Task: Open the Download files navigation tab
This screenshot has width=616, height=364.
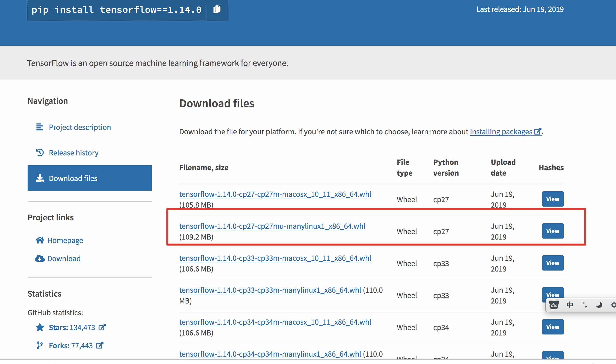Action: pyautogui.click(x=90, y=178)
